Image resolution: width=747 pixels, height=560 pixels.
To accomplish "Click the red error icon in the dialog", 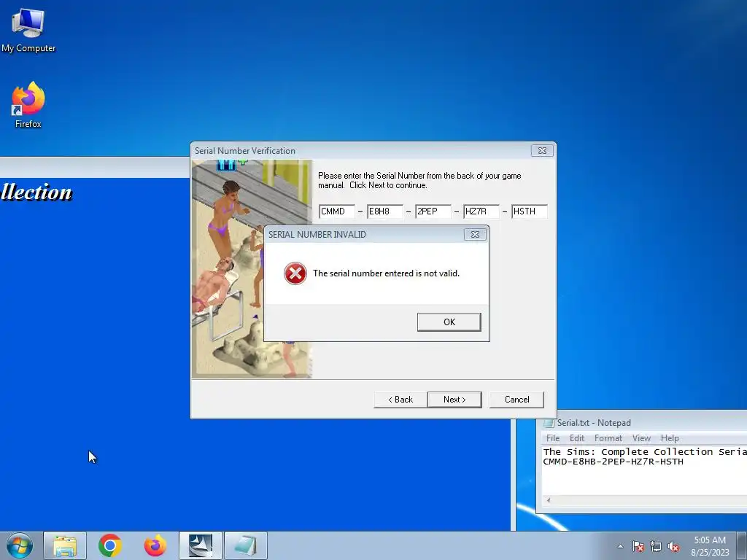I will click(295, 273).
